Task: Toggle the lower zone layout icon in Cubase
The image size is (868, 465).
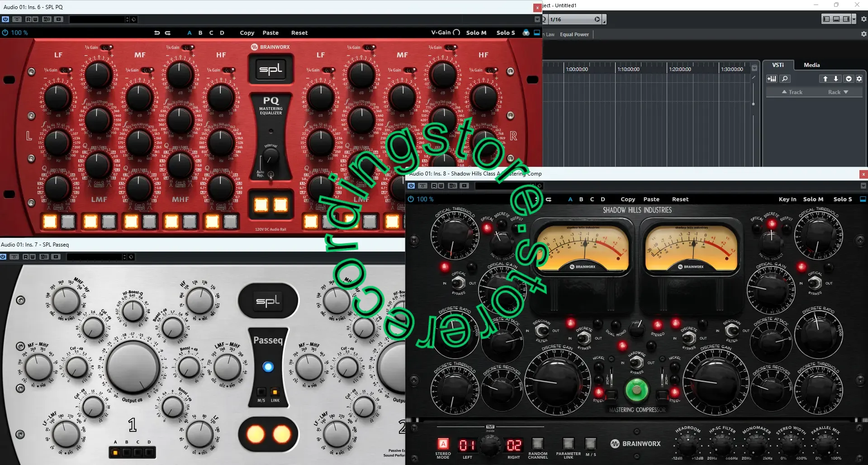Action: pyautogui.click(x=836, y=19)
